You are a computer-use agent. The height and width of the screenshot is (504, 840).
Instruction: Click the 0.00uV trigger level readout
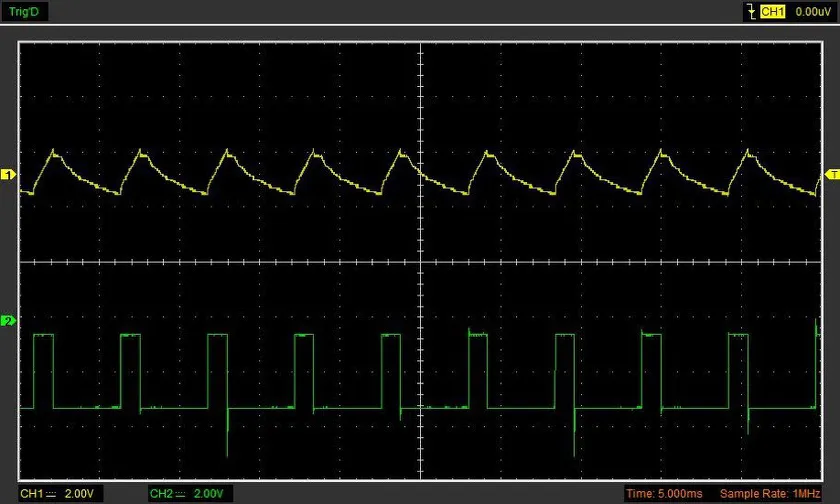point(813,11)
